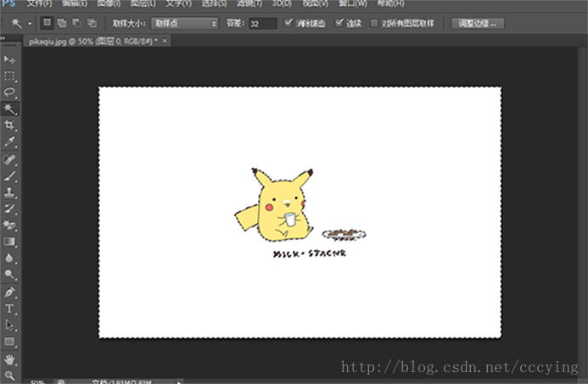Open the 取样大小 sample size dropdown
588x384 pixels.
184,23
